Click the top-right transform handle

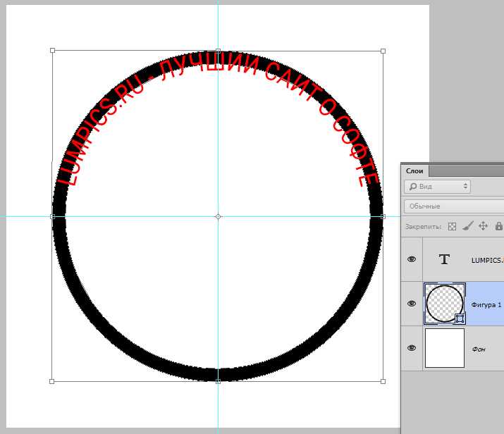tap(383, 51)
